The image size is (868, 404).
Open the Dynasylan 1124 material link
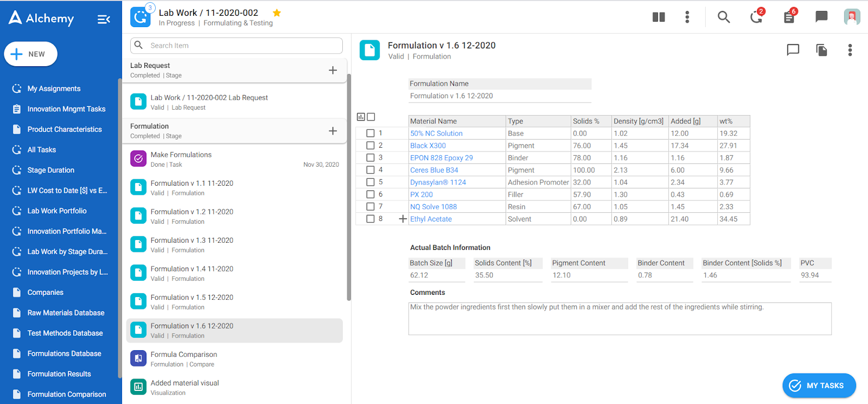tap(438, 182)
